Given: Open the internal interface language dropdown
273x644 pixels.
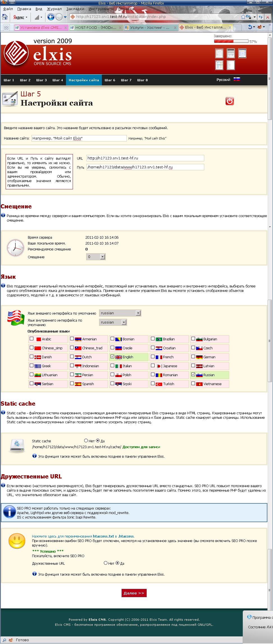Looking at the screenshot, I should pyautogui.click(x=113, y=322).
